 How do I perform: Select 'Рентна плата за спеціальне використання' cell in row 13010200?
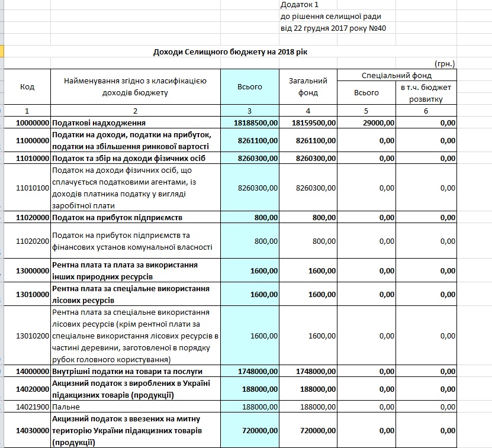135,336
